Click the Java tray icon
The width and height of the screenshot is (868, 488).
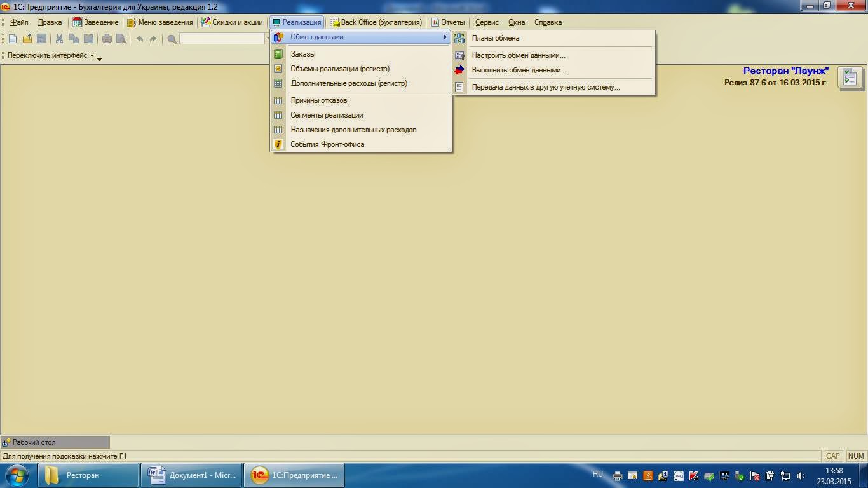pos(648,476)
